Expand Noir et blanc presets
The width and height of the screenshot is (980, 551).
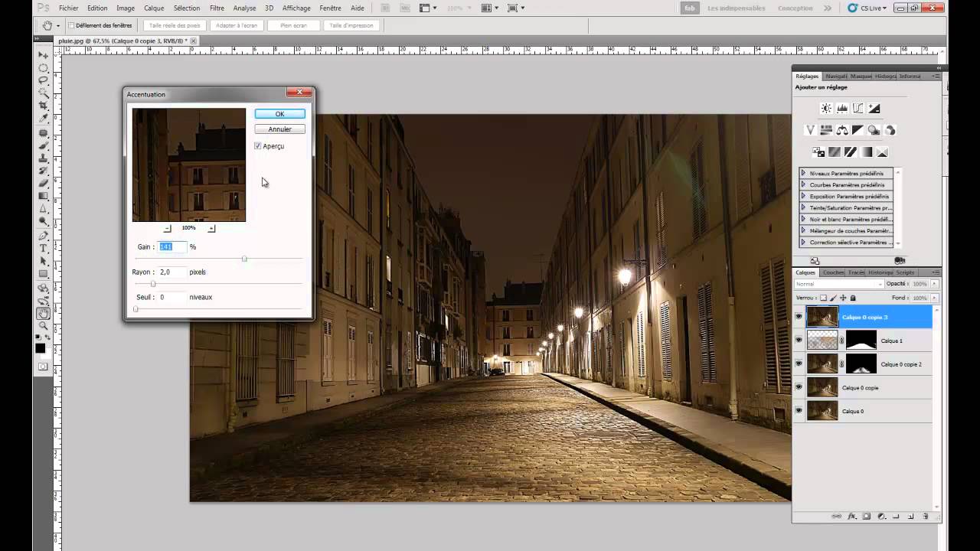pyautogui.click(x=803, y=219)
